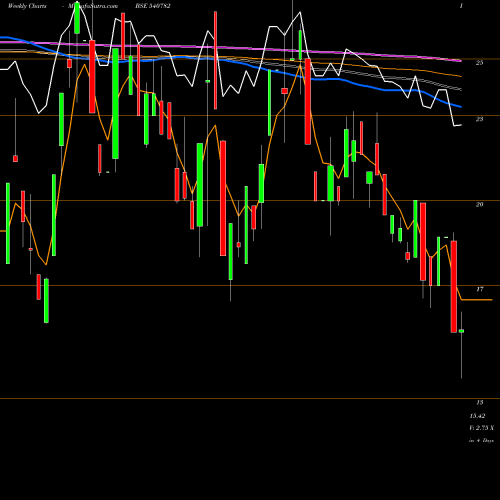Screen dimensions: 500x500
Task: Click the '15.42' closing price value
Action: 477,416
